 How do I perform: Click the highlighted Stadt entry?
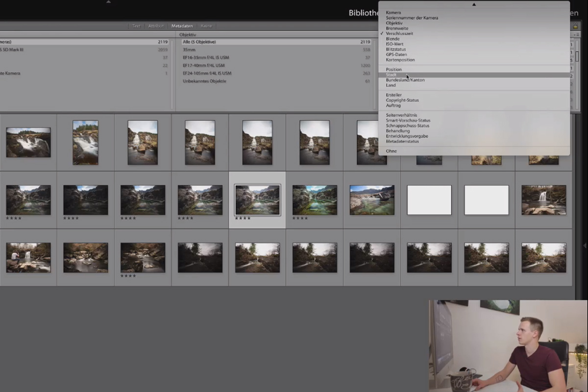point(474,75)
